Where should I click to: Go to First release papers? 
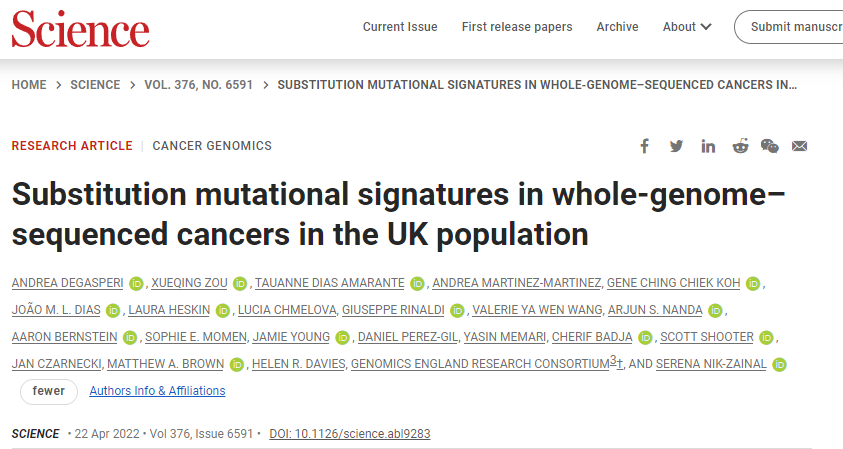517,27
